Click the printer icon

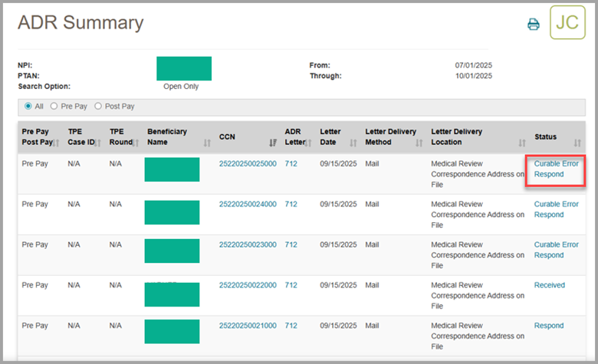tap(534, 25)
